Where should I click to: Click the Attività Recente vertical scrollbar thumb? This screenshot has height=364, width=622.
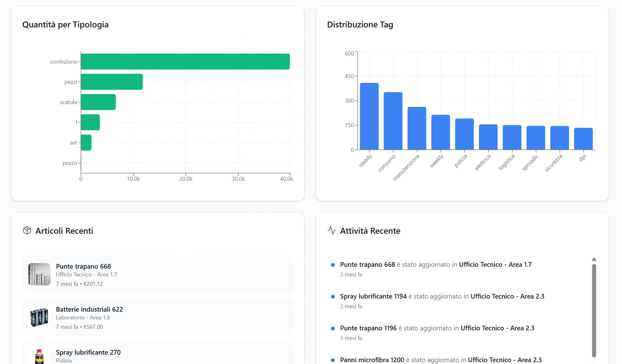pos(594,310)
